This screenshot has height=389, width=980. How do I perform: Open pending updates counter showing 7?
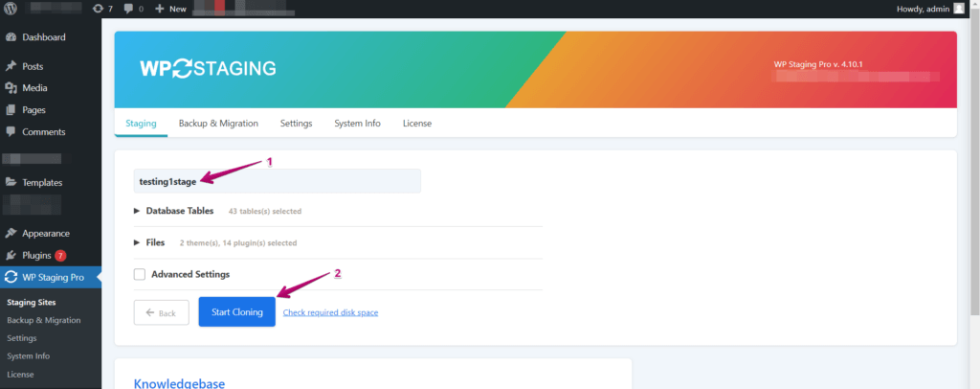tap(102, 9)
